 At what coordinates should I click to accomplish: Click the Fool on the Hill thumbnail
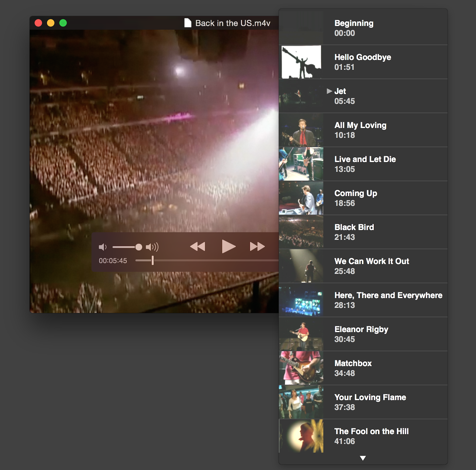pyautogui.click(x=301, y=436)
